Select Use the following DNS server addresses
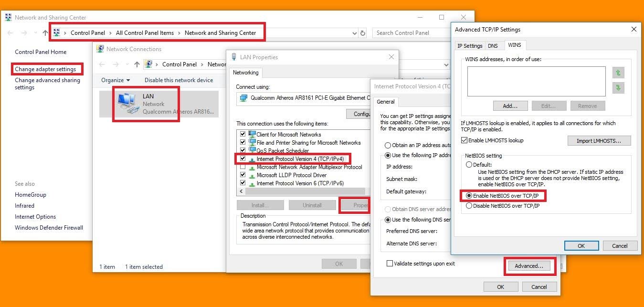This screenshot has height=307, width=644. (388, 220)
